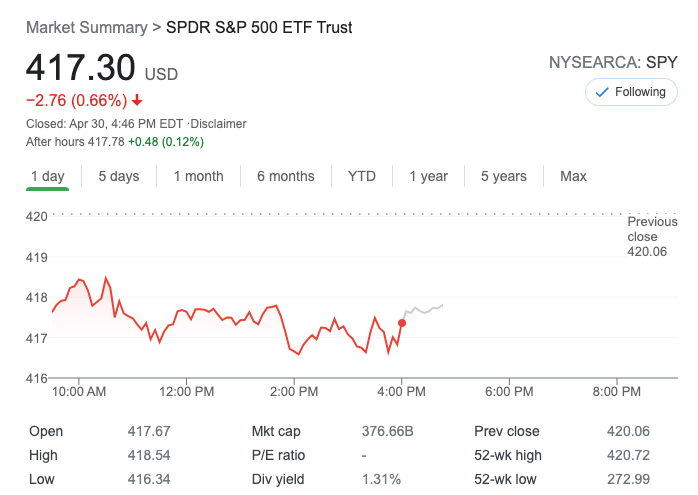View the 1 year chart
Viewport: 698px width, 495px height.
(428, 176)
